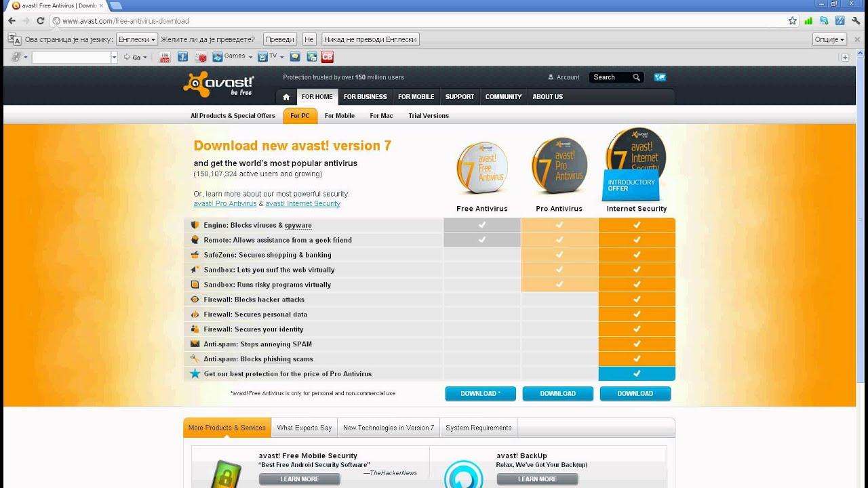This screenshot has width=868, height=488.
Task: Open the avast! Pro Antivirus link
Action: point(225,203)
